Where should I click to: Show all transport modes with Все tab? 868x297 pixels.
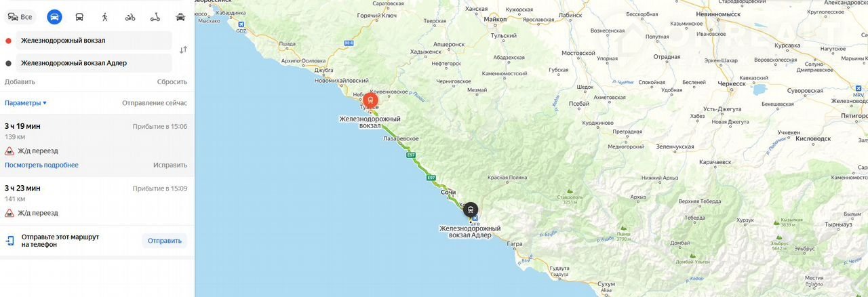click(20, 17)
